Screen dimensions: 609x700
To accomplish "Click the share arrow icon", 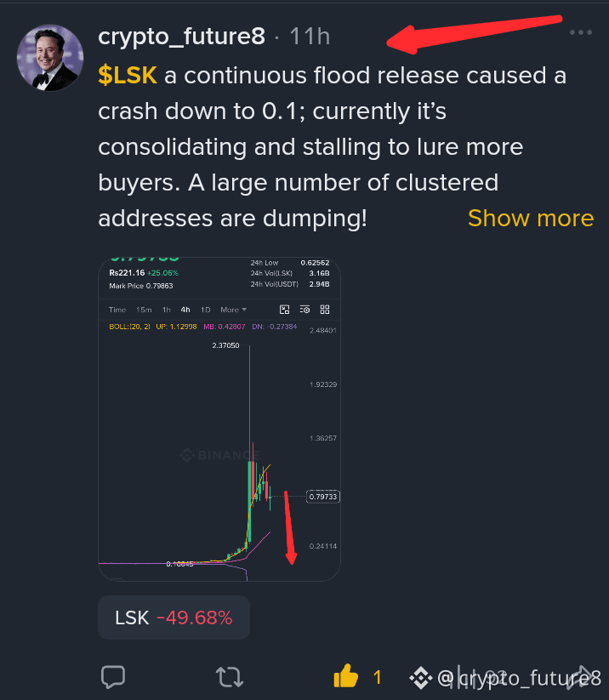I will (x=580, y=677).
